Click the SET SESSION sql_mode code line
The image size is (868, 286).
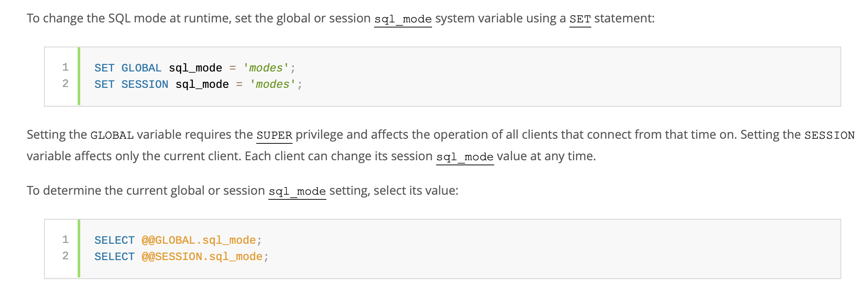[198, 84]
